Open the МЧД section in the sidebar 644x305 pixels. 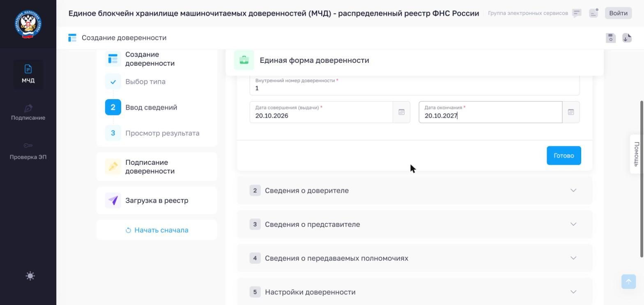point(28,74)
